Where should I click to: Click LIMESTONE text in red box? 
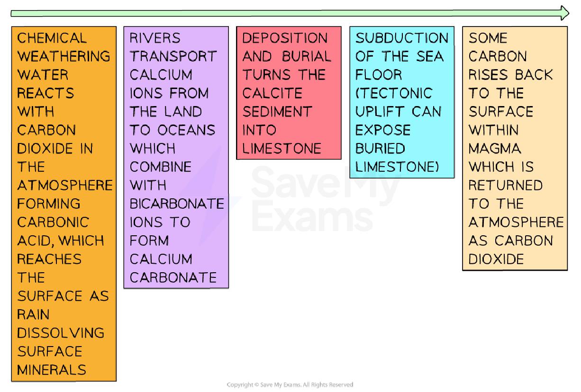coord(282,149)
